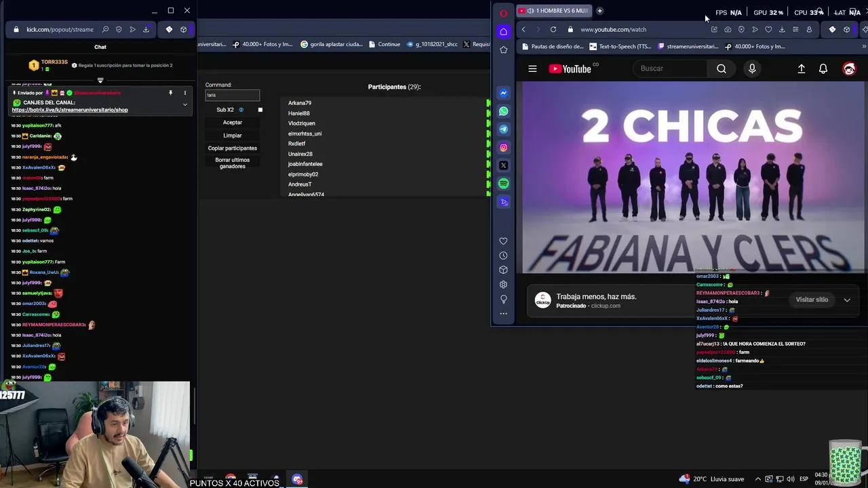Click the download icon in the kick.com address bar

pos(146,29)
